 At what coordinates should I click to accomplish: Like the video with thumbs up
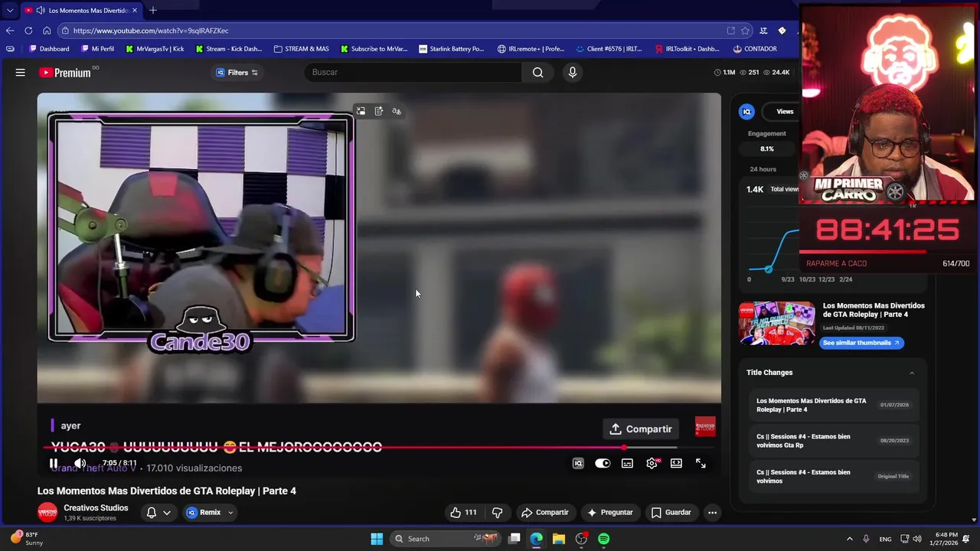pyautogui.click(x=463, y=513)
